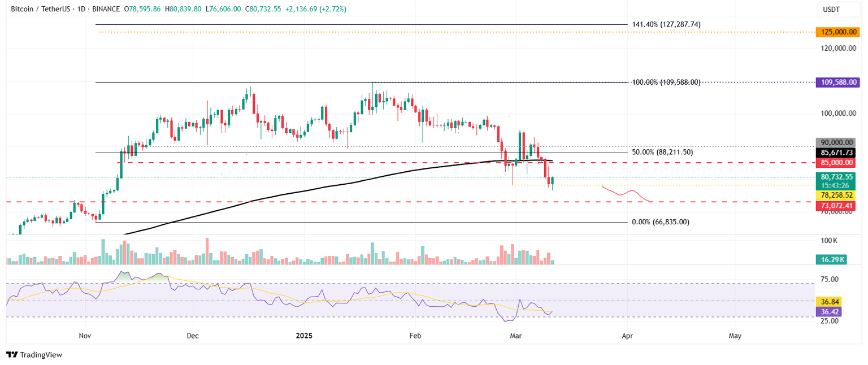
Task: Click the red projected price path drawing
Action: [626, 193]
